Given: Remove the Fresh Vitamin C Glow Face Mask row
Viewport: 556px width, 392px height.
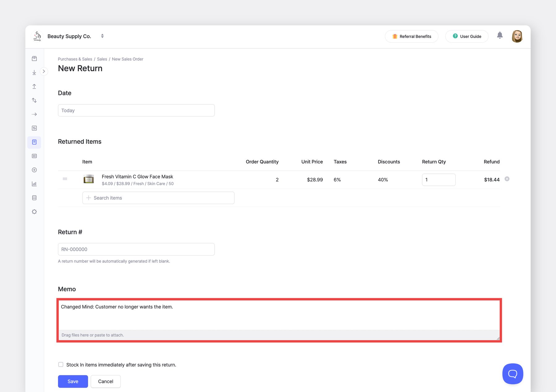Looking at the screenshot, I should (x=507, y=179).
